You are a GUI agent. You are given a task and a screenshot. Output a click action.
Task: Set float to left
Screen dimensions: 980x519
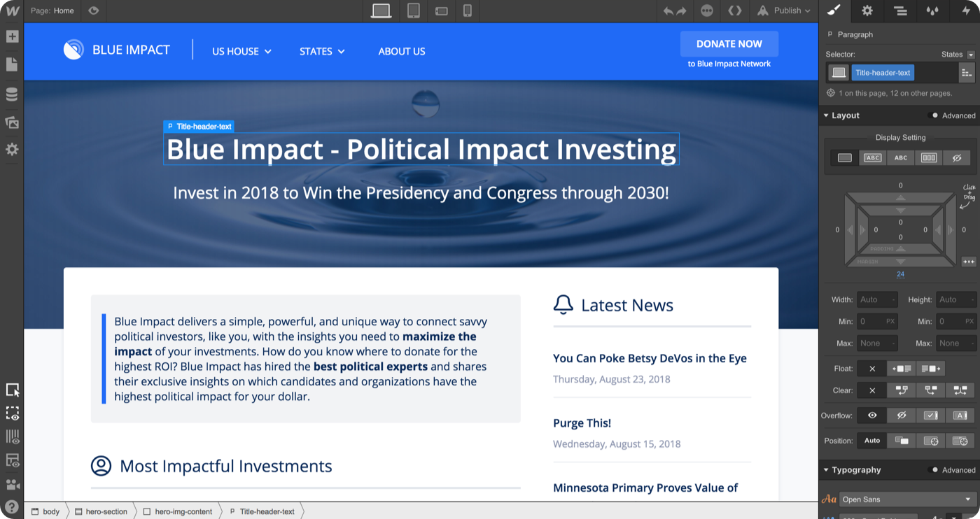tap(902, 369)
